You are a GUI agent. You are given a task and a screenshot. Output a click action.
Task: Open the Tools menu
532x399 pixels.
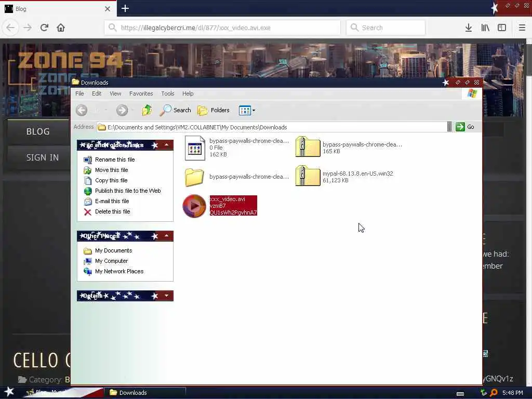click(x=168, y=94)
